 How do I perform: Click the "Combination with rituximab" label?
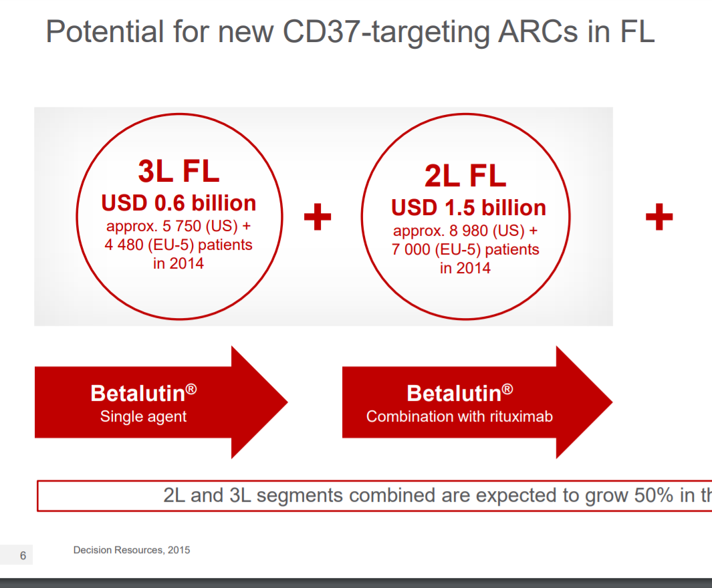(x=459, y=416)
